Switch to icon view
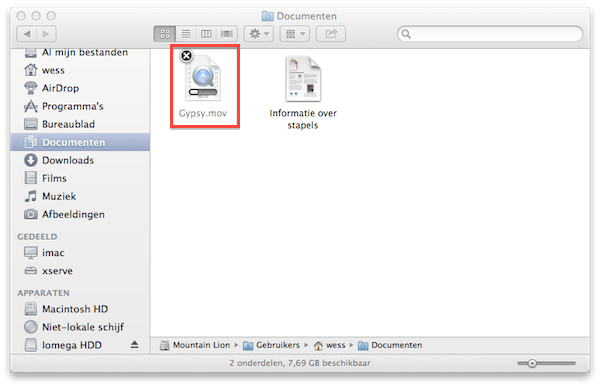Screen dimensions: 600x387 (x=165, y=34)
